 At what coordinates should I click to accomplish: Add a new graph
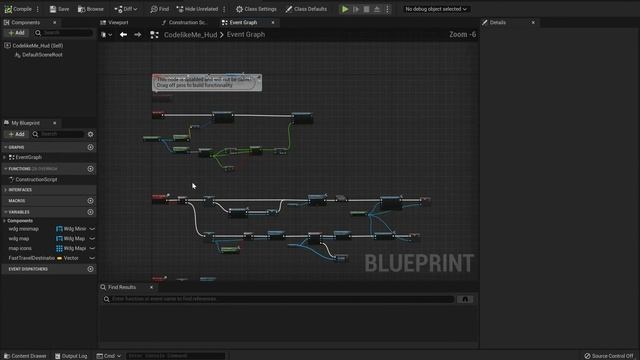91,147
